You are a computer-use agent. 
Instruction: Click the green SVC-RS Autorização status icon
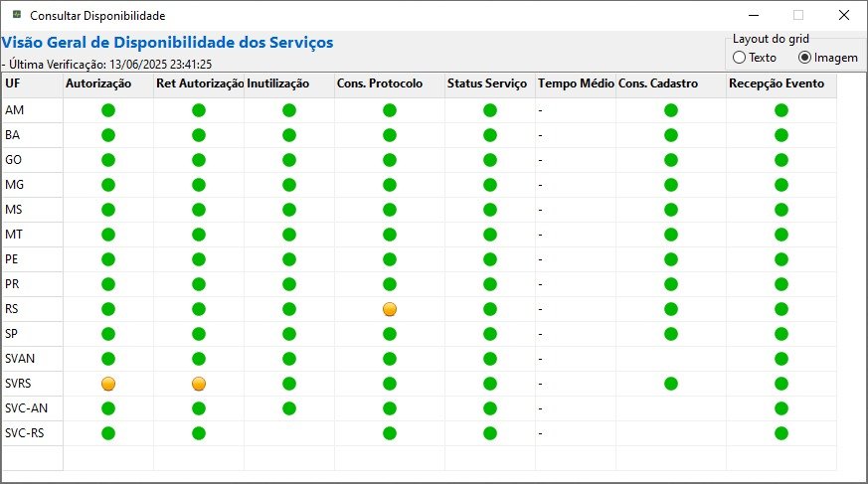(108, 433)
